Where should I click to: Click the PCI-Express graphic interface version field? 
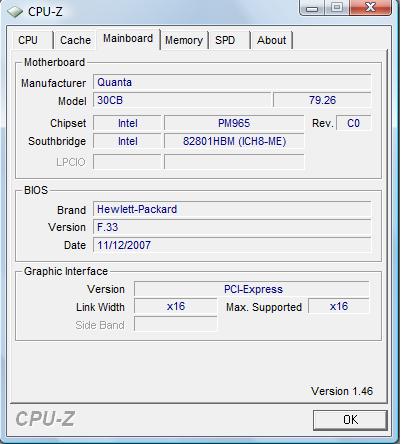[252, 289]
